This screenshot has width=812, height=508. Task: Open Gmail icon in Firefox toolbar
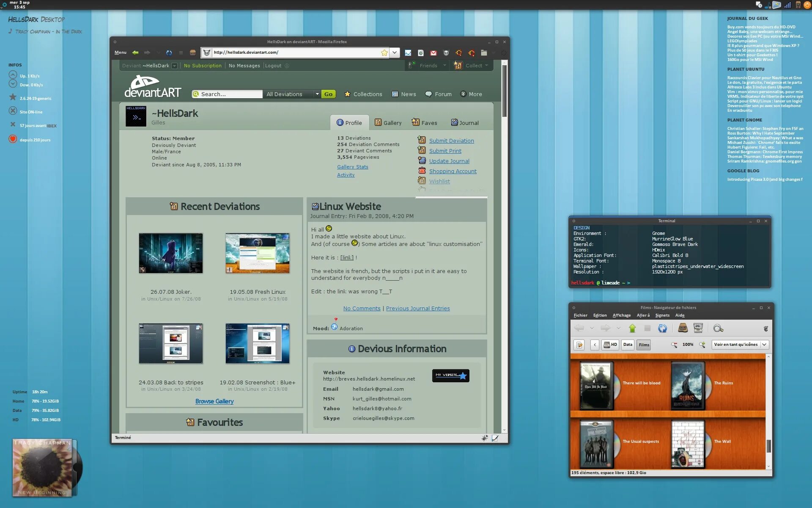[433, 52]
